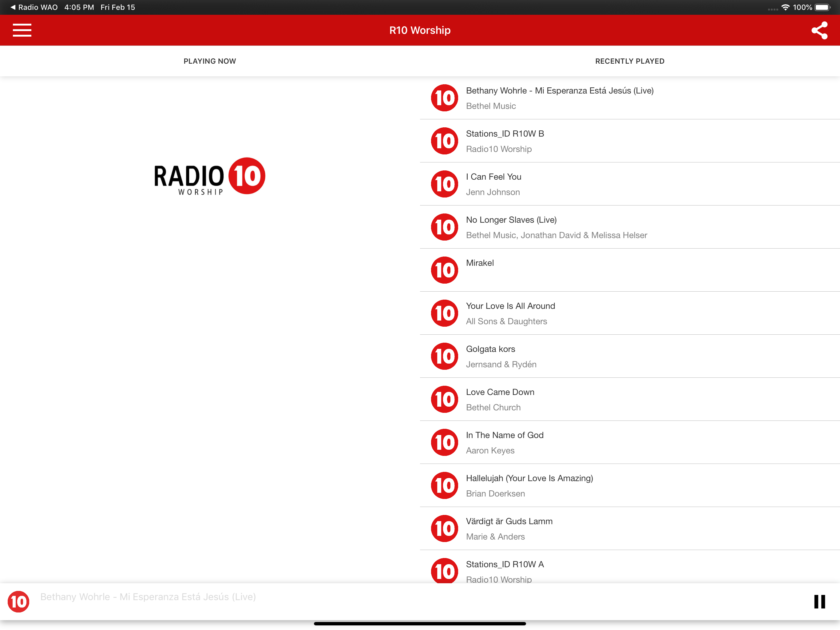Tap the now playing track title in mini player
840x630 pixels.
[x=148, y=597]
